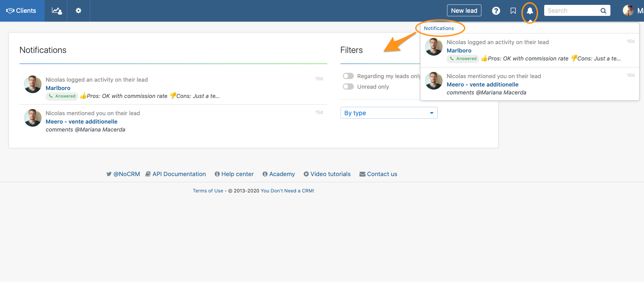Click the search magnifier icon
Image resolution: width=644 pixels, height=282 pixels.
click(603, 11)
